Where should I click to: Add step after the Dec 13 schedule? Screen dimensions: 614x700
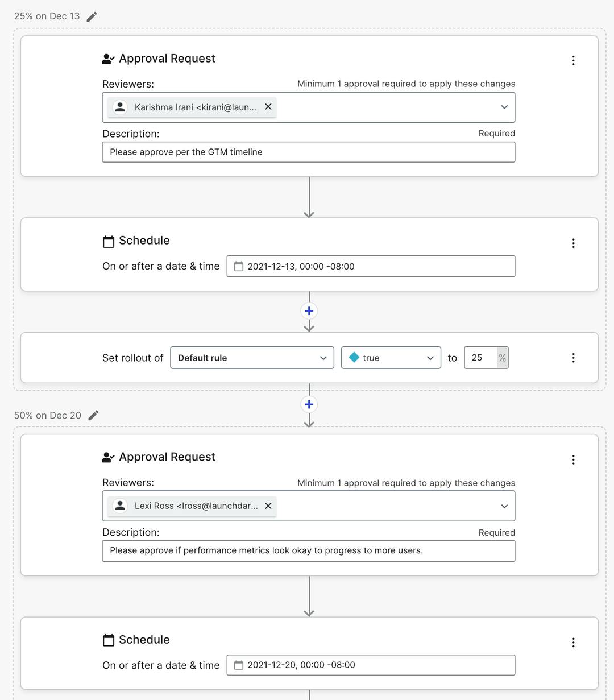coord(309,310)
